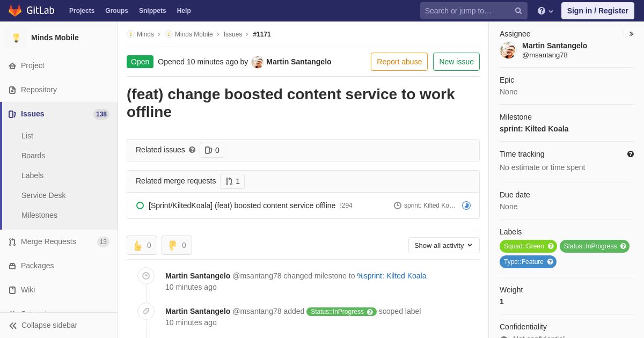
Task: Click the related merge requests count badge
Action: click(232, 181)
